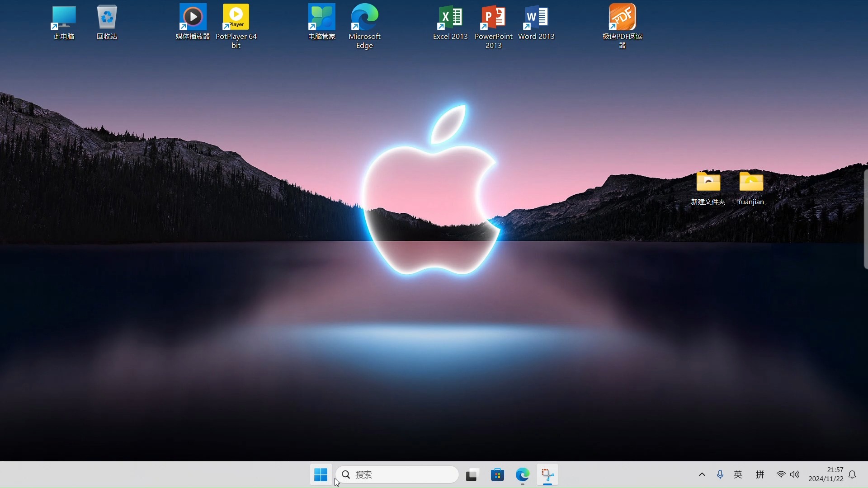Select the Word 2013 shortcut icon
The width and height of the screenshot is (868, 488).
click(x=536, y=22)
